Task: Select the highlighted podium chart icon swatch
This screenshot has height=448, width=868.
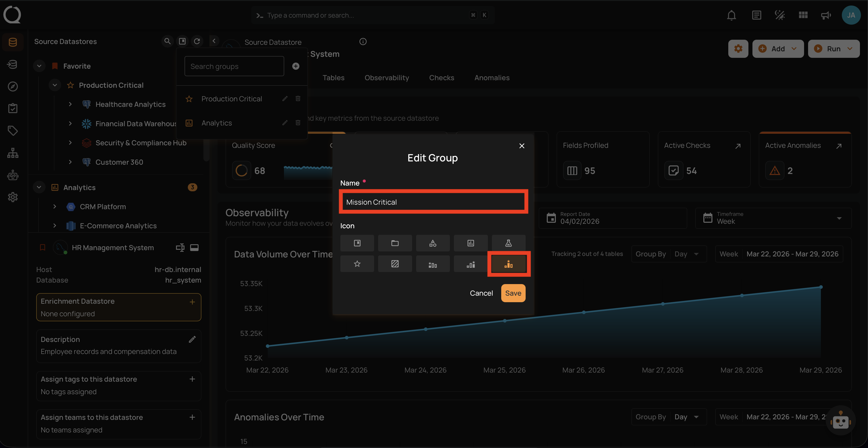Action: click(x=508, y=264)
